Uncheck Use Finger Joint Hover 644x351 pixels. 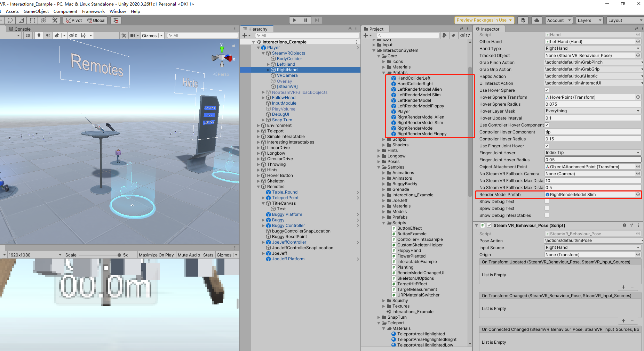[547, 146]
